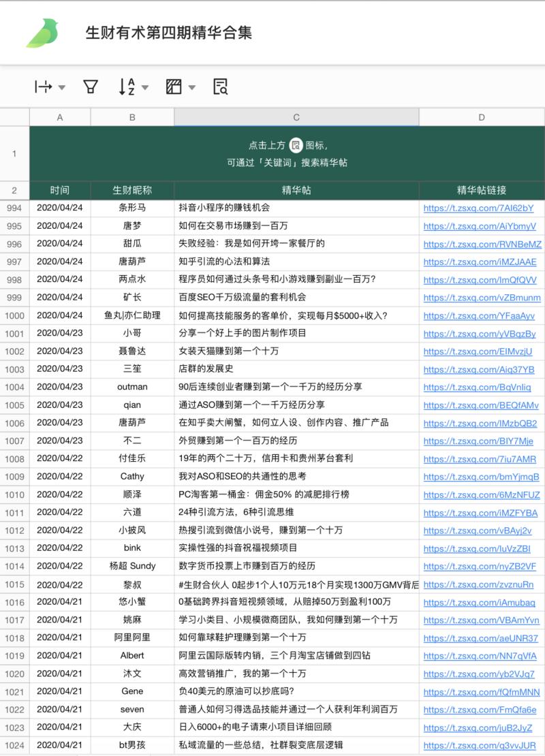545x756 pixels.
Task: Click column A header
Action: pyautogui.click(x=59, y=117)
